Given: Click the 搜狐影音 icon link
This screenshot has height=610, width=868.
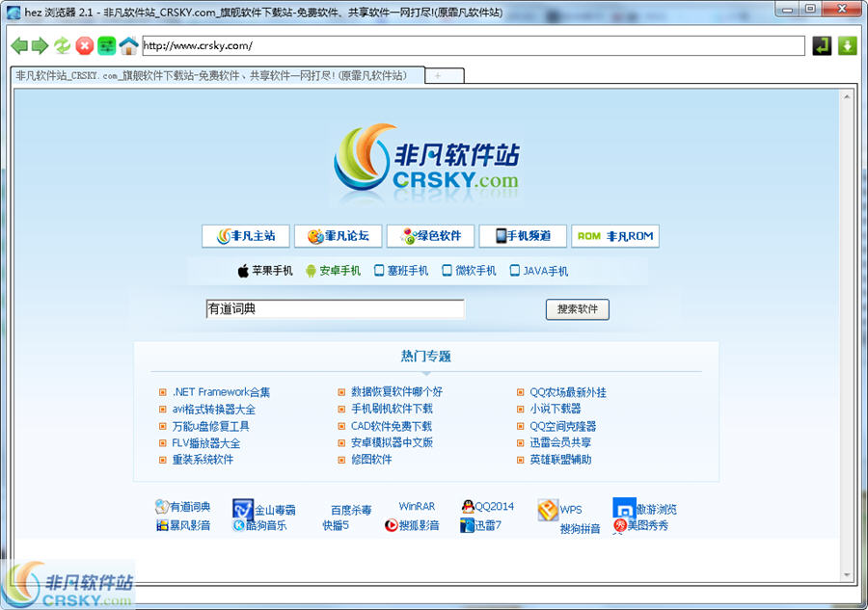Looking at the screenshot, I should click(412, 525).
